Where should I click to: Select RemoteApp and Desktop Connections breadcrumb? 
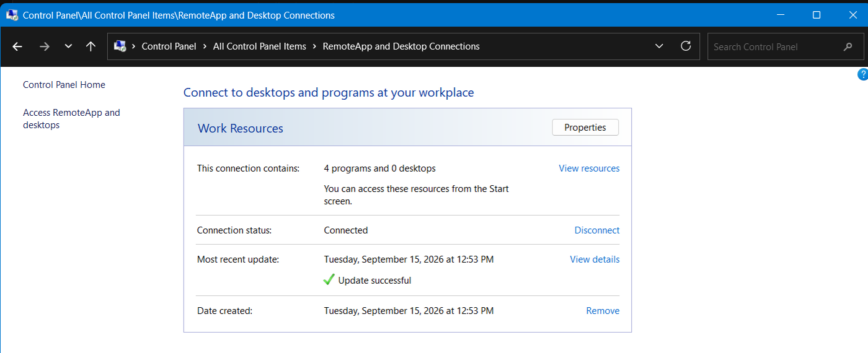tap(401, 46)
